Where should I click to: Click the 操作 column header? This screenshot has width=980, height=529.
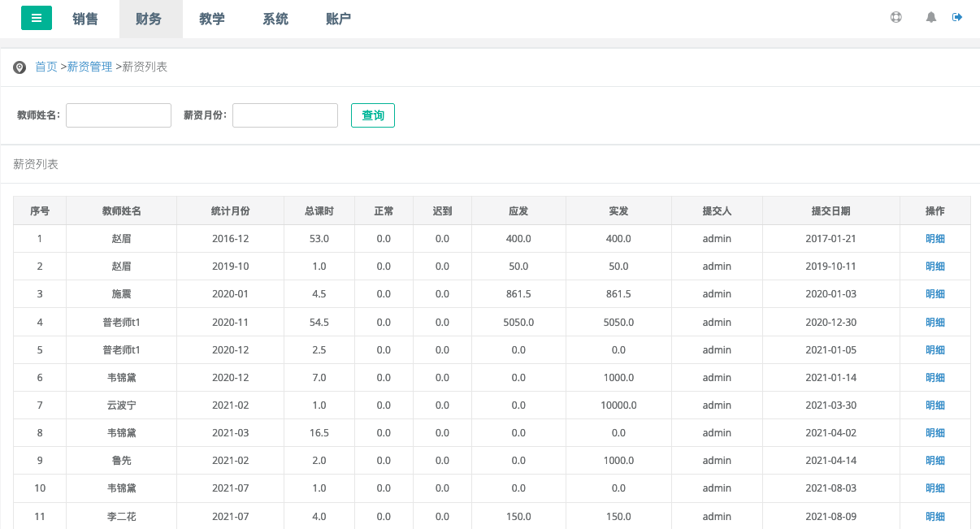(935, 211)
